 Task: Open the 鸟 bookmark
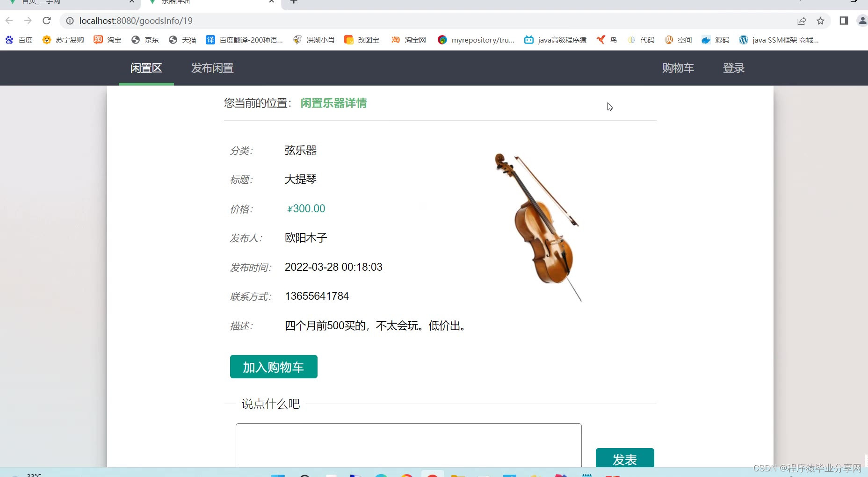pyautogui.click(x=607, y=40)
